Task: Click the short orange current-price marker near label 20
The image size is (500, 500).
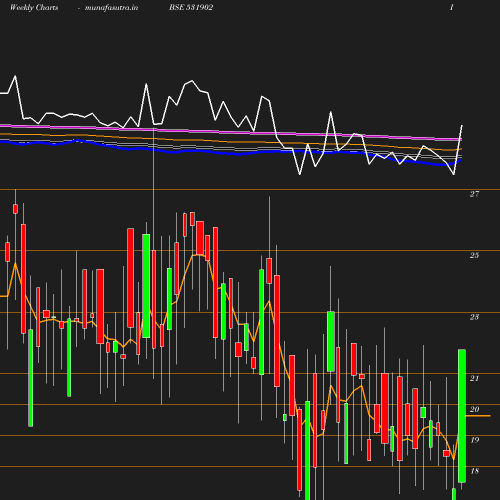Action: pos(478,416)
